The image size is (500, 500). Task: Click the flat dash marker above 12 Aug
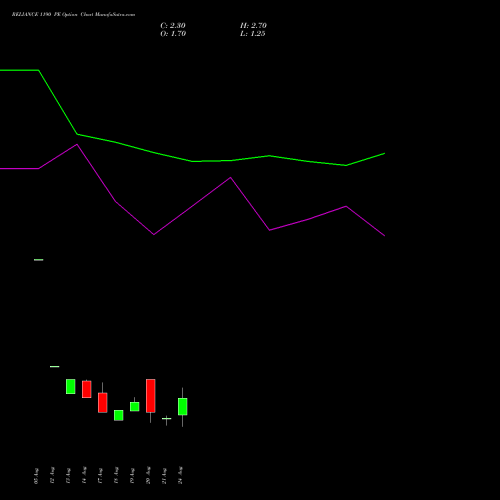pos(55,367)
